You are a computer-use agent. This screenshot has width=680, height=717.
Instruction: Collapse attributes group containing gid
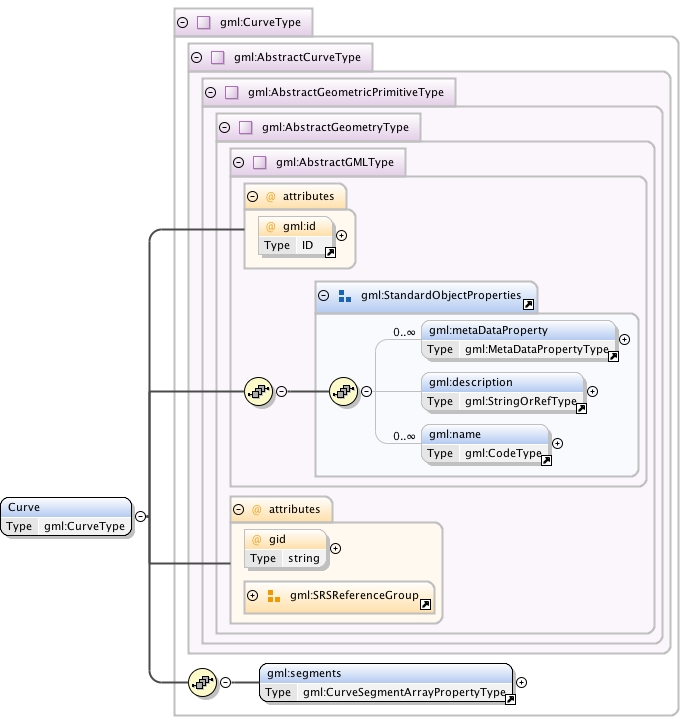pos(239,509)
